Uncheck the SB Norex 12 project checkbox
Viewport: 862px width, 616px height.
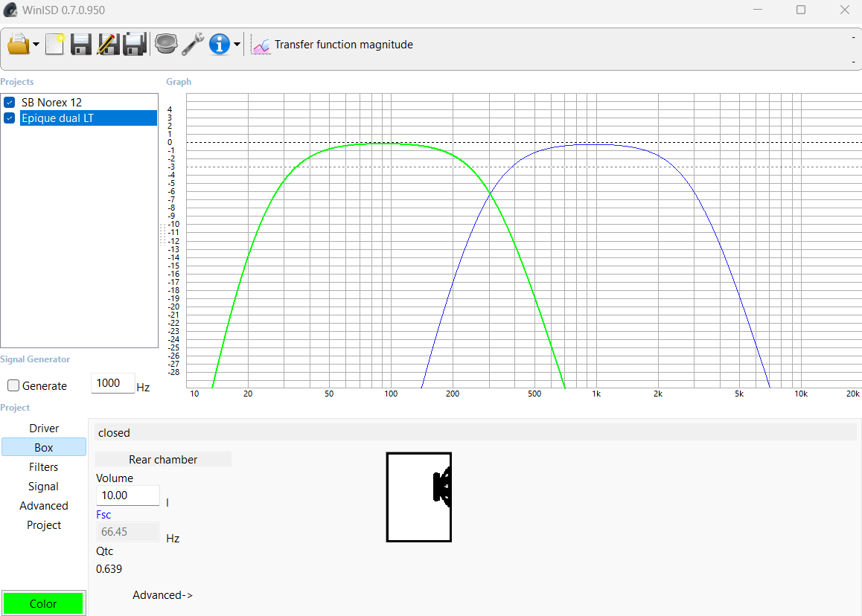[x=10, y=102]
